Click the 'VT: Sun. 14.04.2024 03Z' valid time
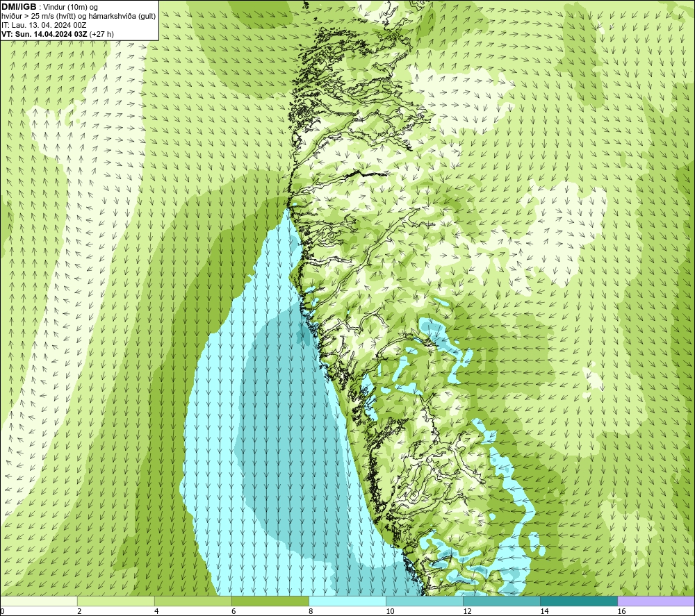The width and height of the screenshot is (695, 616). click(x=44, y=34)
